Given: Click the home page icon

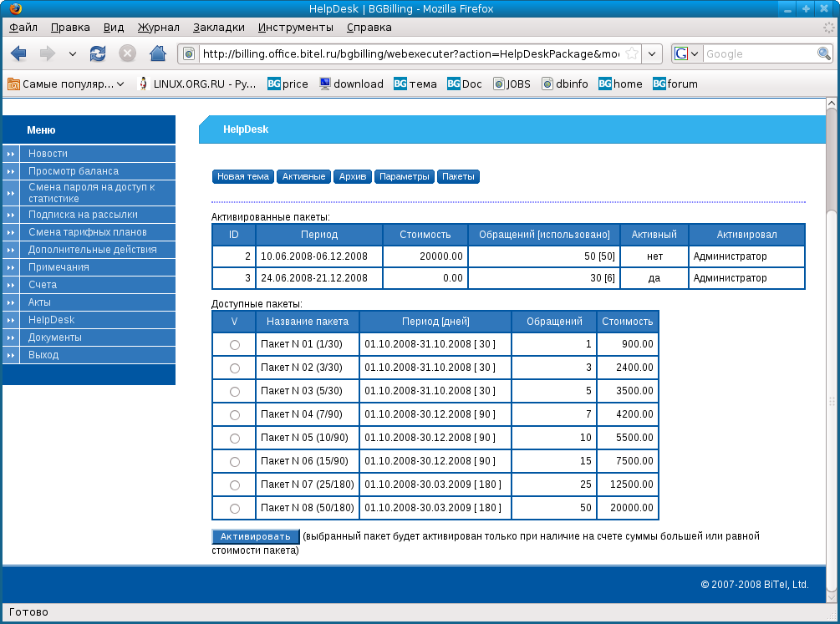Looking at the screenshot, I should pyautogui.click(x=158, y=53).
